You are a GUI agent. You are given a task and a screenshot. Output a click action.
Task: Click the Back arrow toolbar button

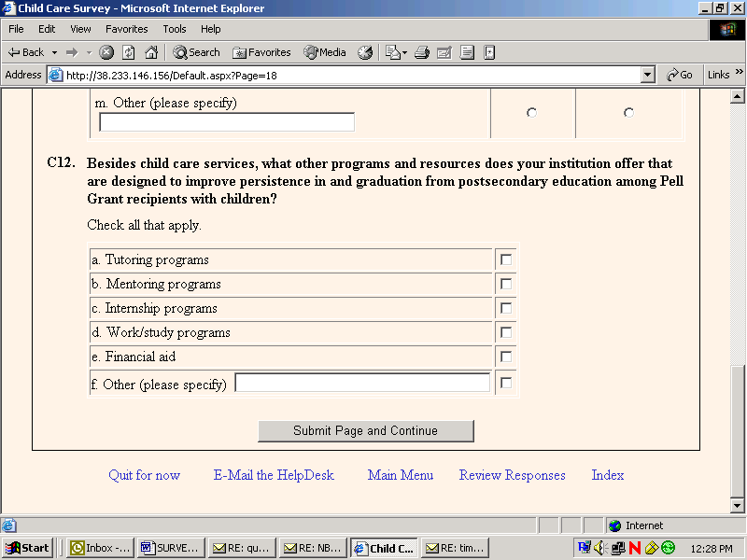coord(26,52)
